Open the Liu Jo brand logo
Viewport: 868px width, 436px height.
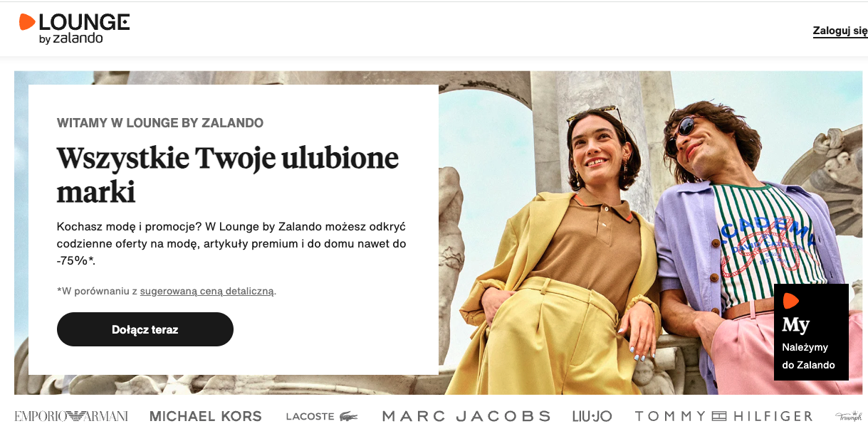(x=592, y=416)
